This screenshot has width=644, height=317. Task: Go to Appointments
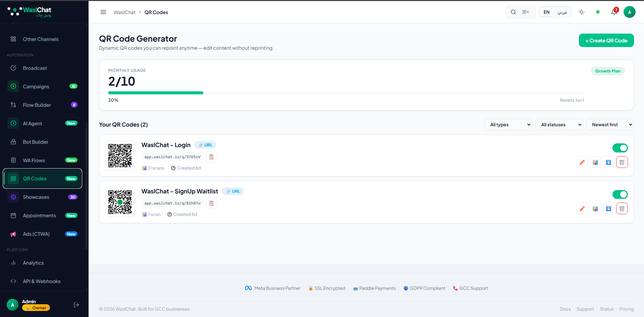click(43, 216)
